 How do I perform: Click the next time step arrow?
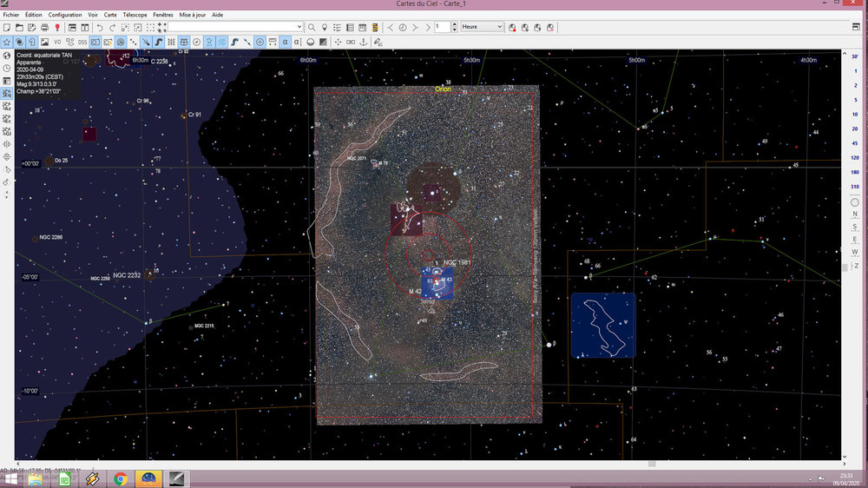[415, 27]
